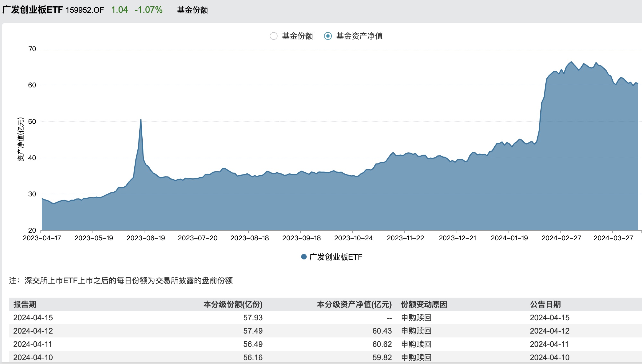642x364 pixels.
Task: Click net asset value 60.43
Action: click(382, 331)
